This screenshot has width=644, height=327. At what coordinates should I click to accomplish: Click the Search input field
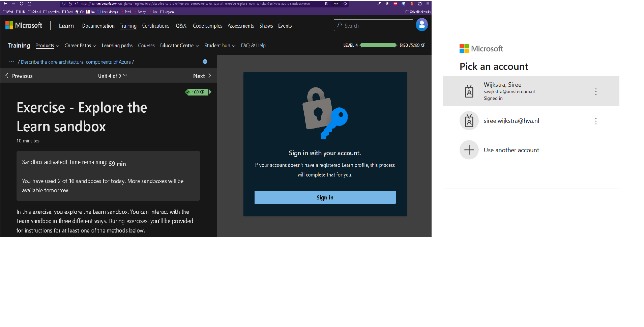tap(373, 26)
